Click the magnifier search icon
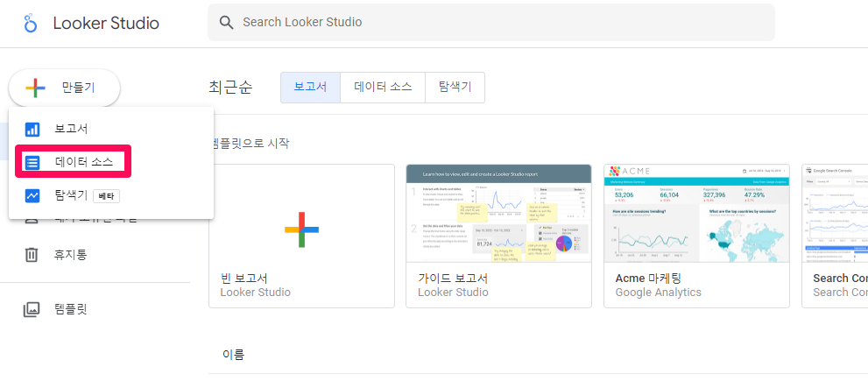The width and height of the screenshot is (868, 381). pyautogui.click(x=226, y=22)
